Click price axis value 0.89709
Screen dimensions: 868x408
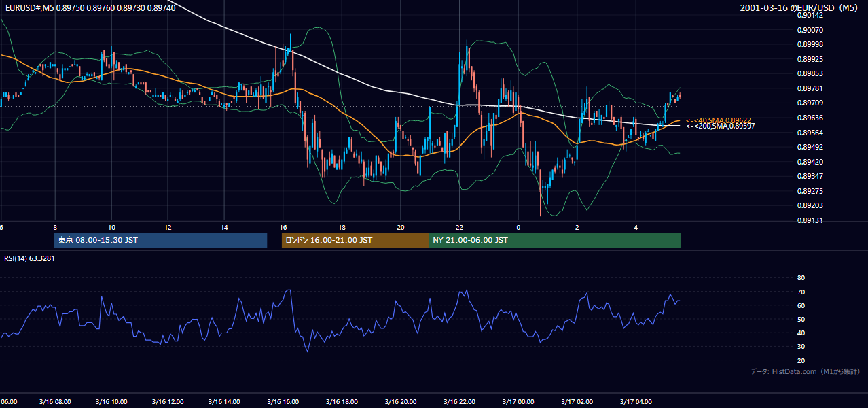coord(810,103)
